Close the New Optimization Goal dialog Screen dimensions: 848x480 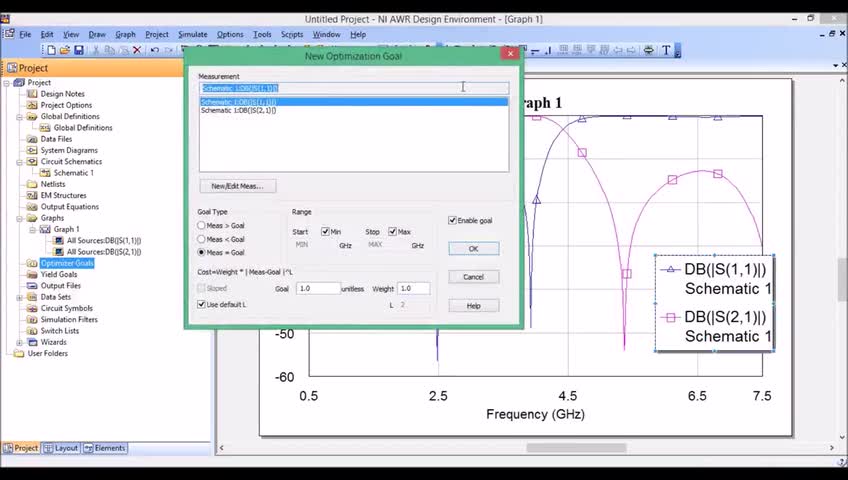[x=510, y=53]
